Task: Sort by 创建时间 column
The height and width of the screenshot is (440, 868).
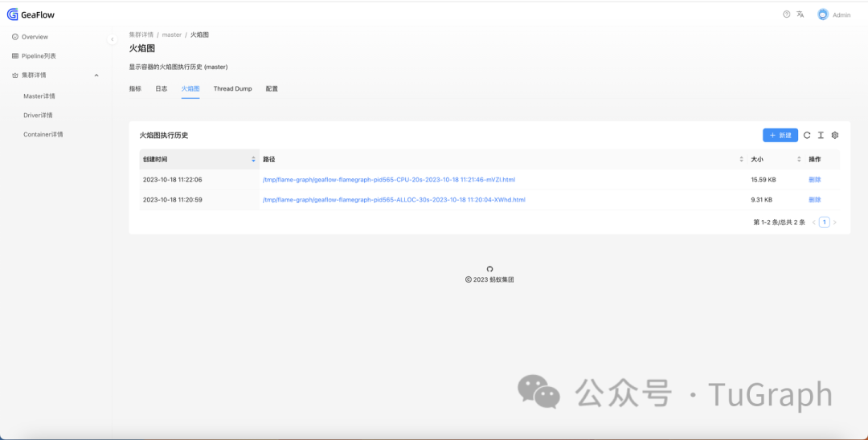Action: coord(253,159)
